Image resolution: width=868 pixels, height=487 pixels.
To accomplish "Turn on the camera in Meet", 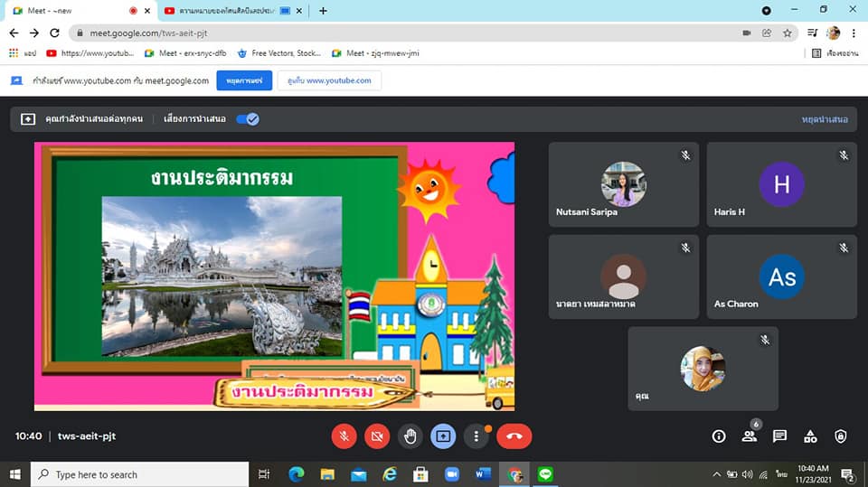I will tap(377, 436).
